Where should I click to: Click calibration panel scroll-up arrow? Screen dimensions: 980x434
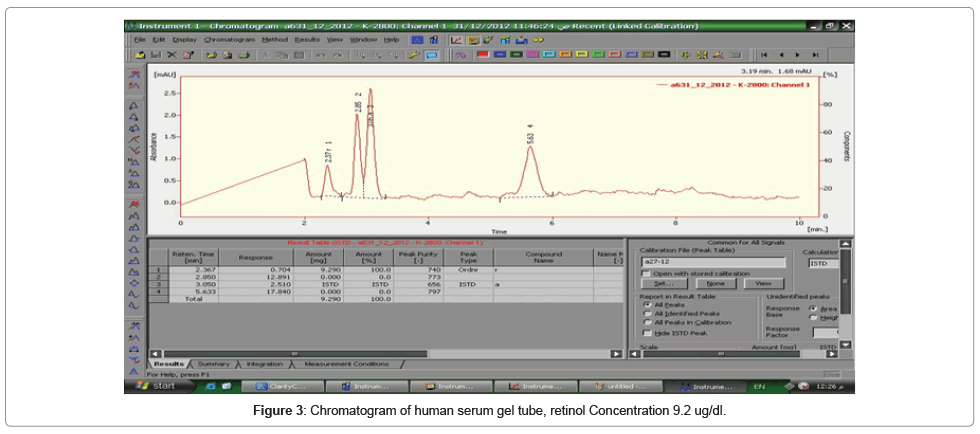coord(845,244)
